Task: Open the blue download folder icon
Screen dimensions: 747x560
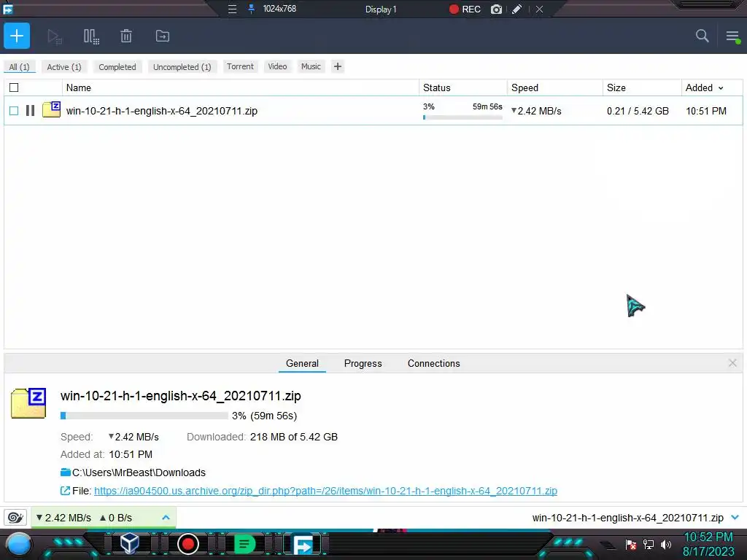Action: coord(65,472)
